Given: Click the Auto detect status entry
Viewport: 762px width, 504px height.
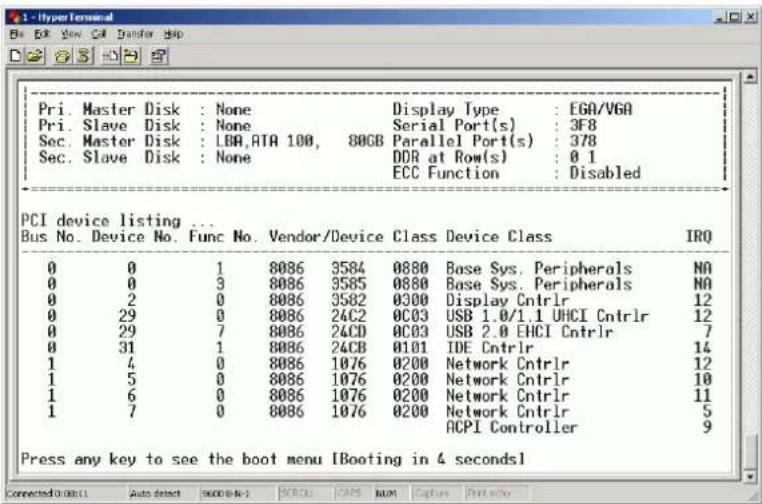Looking at the screenshot, I should point(155,494).
